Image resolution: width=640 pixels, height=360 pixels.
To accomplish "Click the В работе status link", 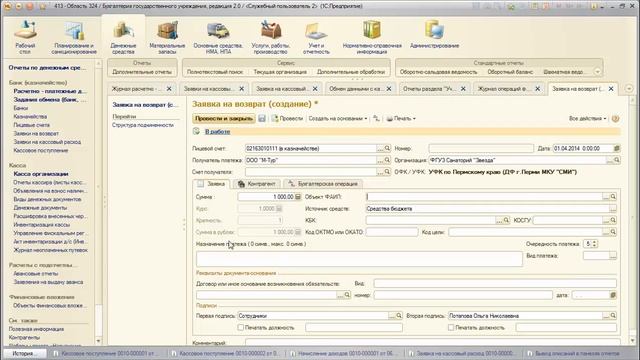I will pyautogui.click(x=218, y=131).
